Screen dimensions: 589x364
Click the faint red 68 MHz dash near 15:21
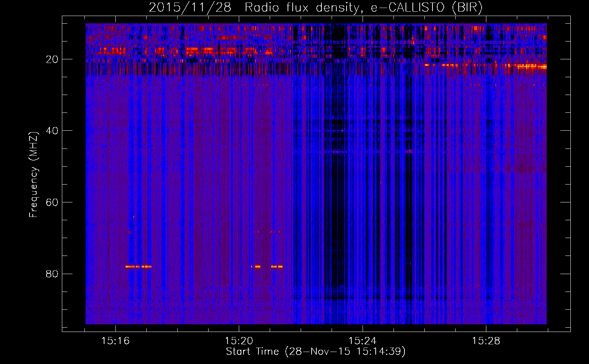[276, 232]
